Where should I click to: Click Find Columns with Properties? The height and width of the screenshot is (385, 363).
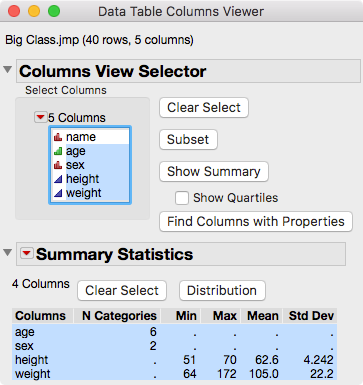256,221
